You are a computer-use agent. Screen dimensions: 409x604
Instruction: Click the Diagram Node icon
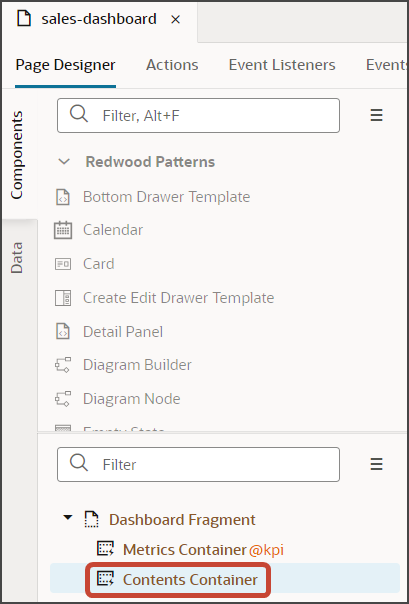click(63, 399)
